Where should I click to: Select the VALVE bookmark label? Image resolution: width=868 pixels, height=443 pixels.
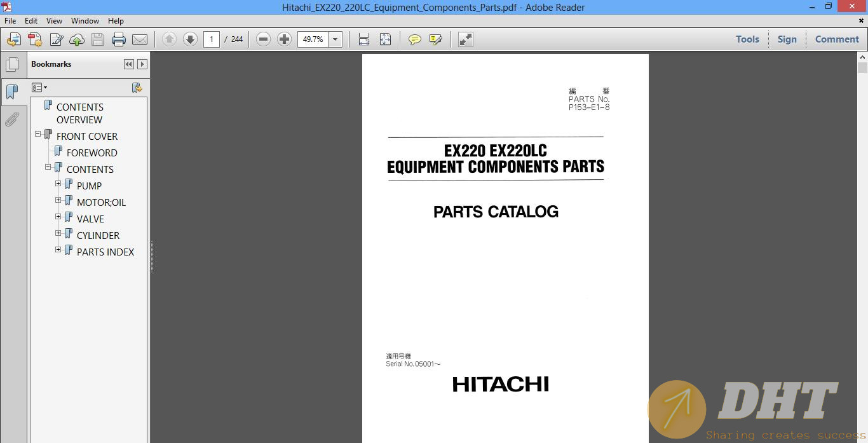90,219
